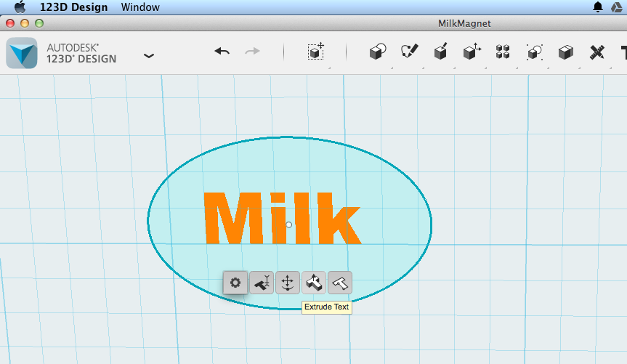Redo with the grayed forward arrow
Image resolution: width=627 pixels, height=364 pixels.
pos(252,51)
